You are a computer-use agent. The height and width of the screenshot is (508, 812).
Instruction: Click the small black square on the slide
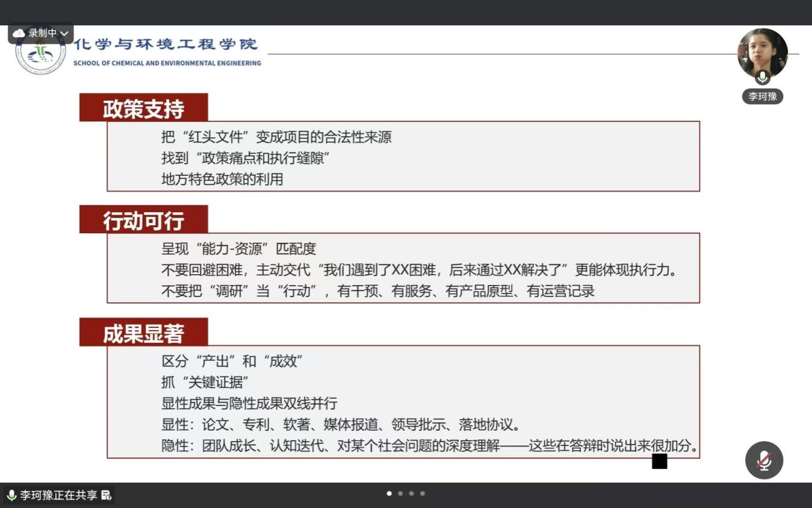point(660,462)
